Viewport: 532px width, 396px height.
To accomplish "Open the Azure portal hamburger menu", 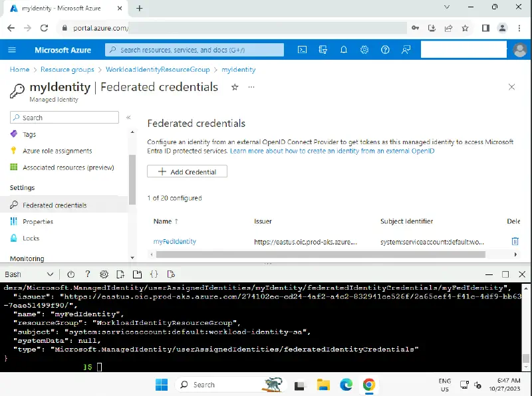I will pyautogui.click(x=12, y=50).
